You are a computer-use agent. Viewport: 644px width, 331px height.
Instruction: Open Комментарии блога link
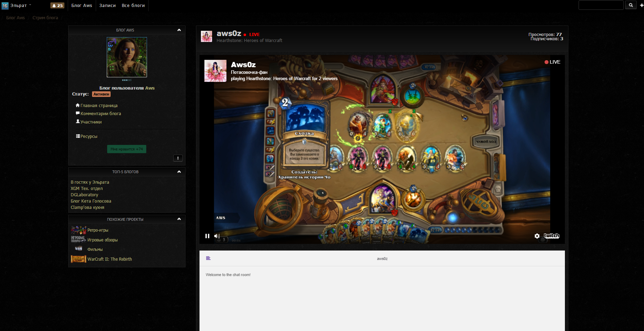click(101, 114)
